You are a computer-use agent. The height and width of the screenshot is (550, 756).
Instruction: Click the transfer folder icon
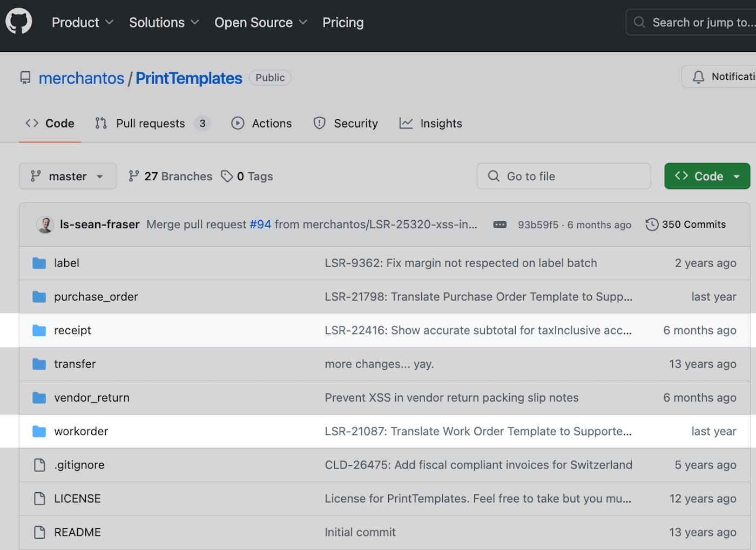tap(39, 364)
